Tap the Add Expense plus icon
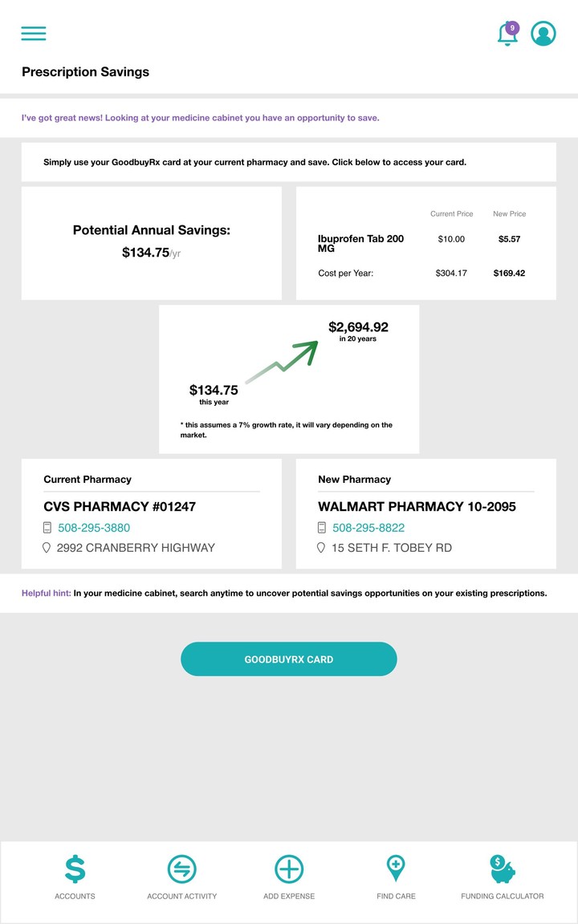The image size is (578, 924). (289, 869)
